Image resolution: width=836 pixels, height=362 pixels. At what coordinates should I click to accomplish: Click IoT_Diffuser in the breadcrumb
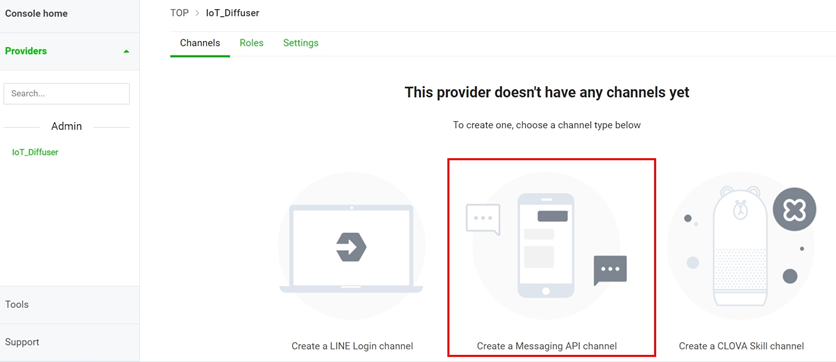232,13
